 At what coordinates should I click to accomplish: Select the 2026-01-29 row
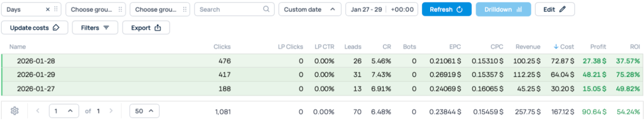(x=322, y=74)
